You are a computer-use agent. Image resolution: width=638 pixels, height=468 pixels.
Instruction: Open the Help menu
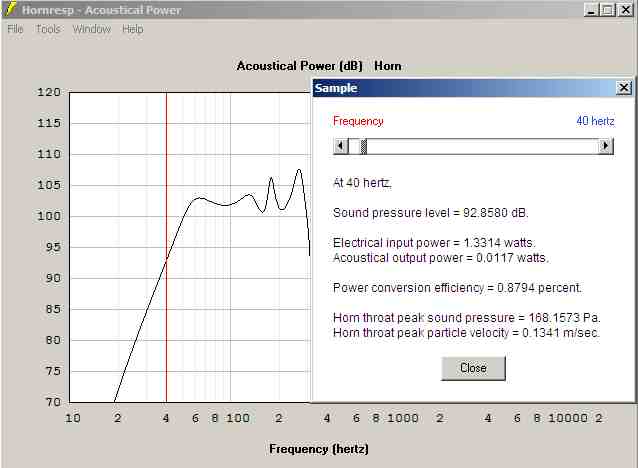(x=133, y=29)
